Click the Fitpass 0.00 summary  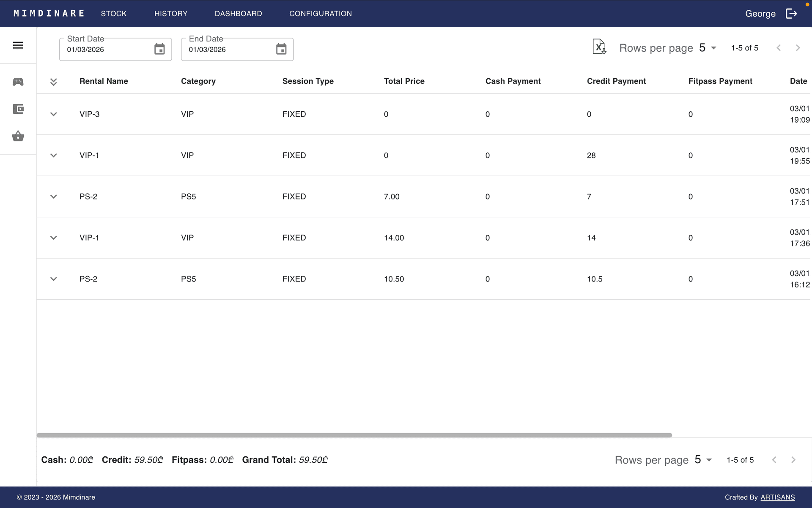(203, 460)
